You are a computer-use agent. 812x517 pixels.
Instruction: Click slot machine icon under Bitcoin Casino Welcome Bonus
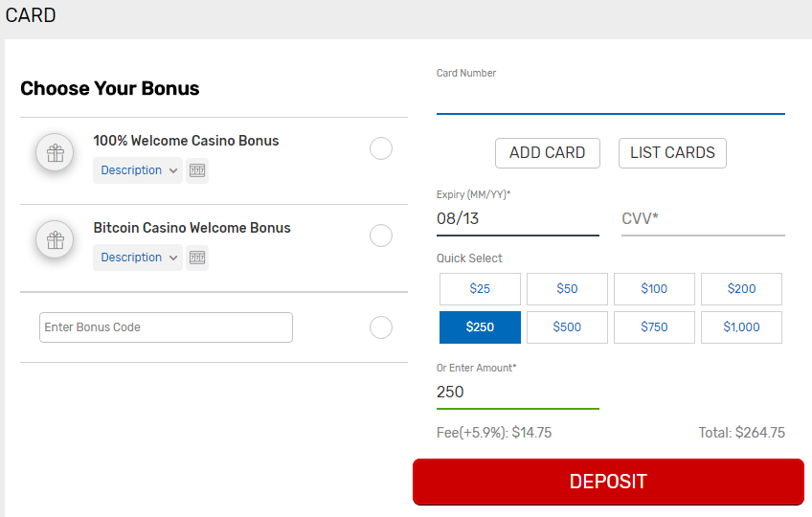[197, 258]
